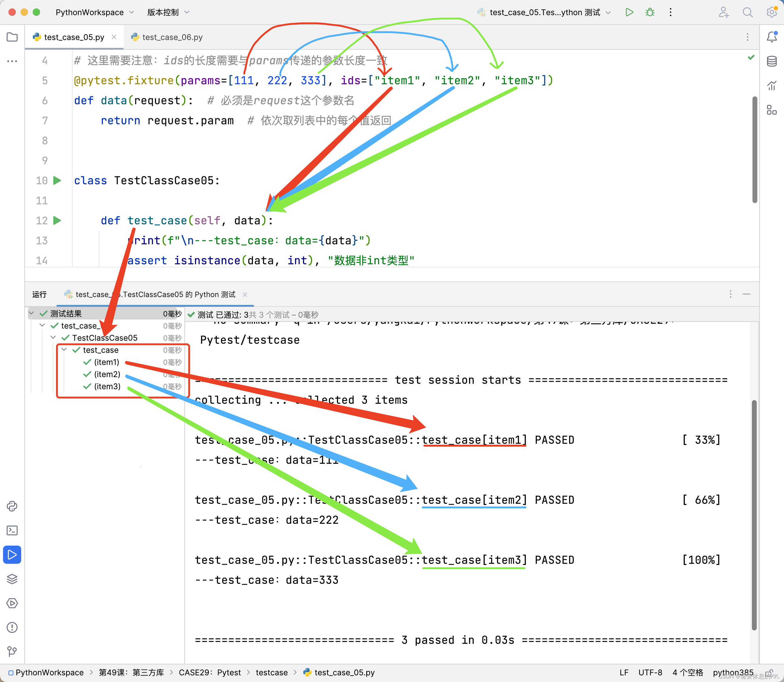Open the Terminal tool window
The width and height of the screenshot is (784, 682).
[12, 530]
